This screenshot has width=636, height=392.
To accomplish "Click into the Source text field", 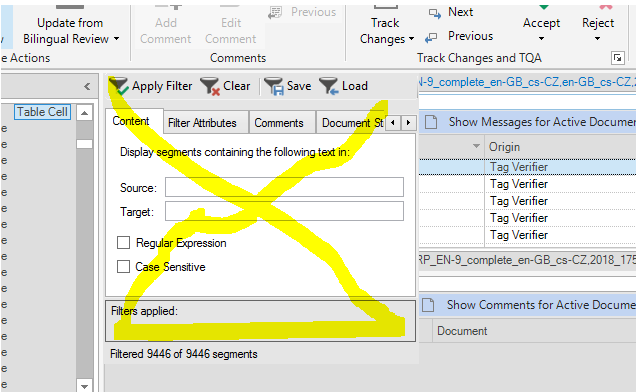I will click(284, 187).
